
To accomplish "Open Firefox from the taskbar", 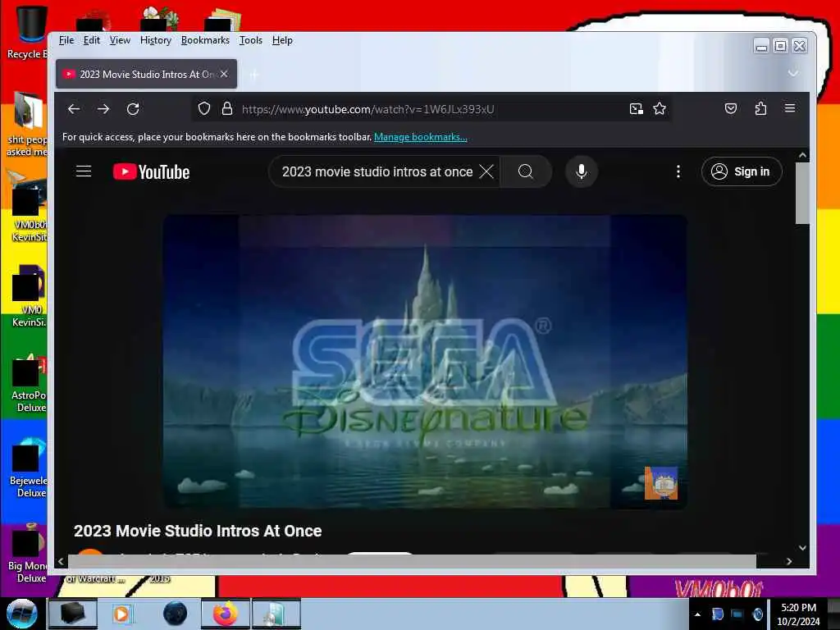I will [226, 614].
